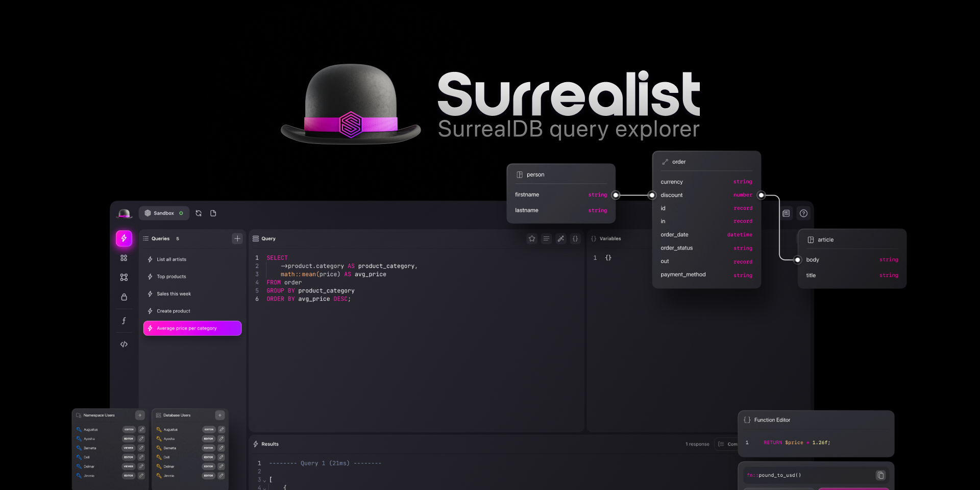The height and width of the screenshot is (490, 980).
Task: Open the news feed icon
Action: pos(786,213)
